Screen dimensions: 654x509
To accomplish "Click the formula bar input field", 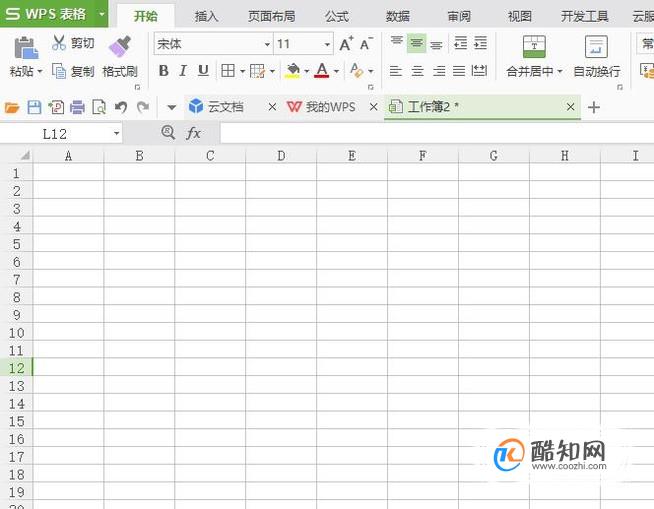I will [437, 134].
